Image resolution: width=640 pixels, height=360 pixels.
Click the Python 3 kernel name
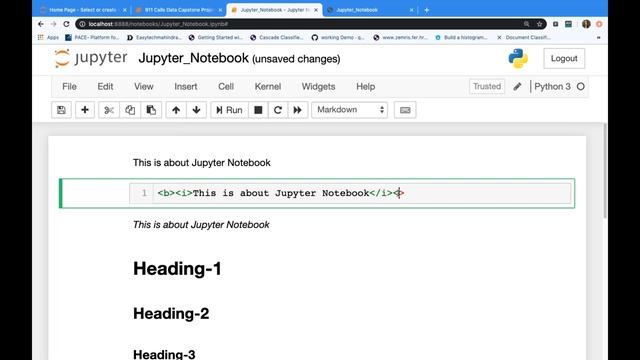coord(552,87)
